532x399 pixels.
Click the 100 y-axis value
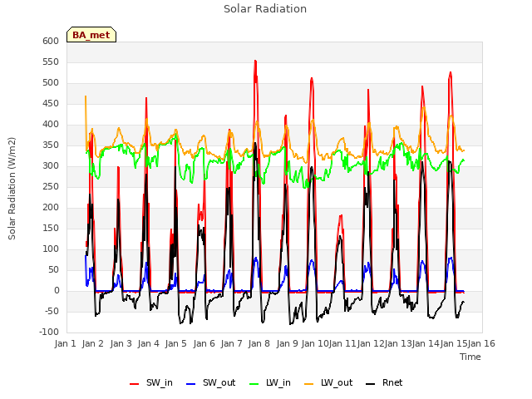click(x=51, y=249)
